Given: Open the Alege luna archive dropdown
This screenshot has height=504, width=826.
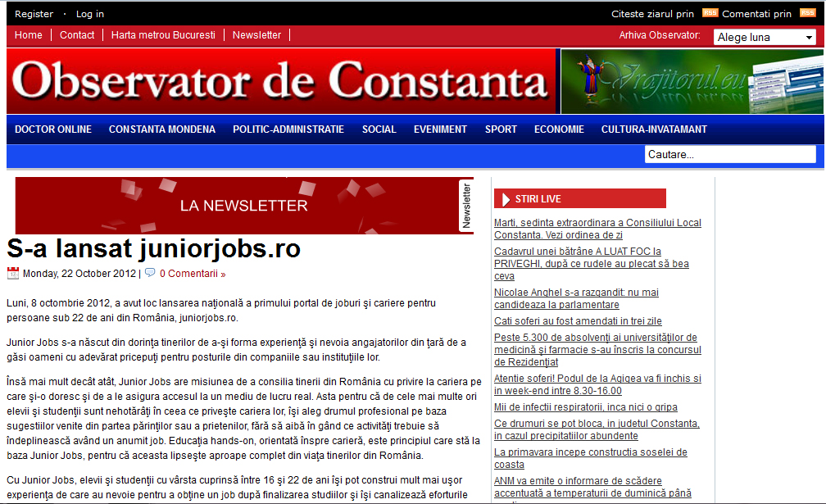Looking at the screenshot, I should pos(765,38).
